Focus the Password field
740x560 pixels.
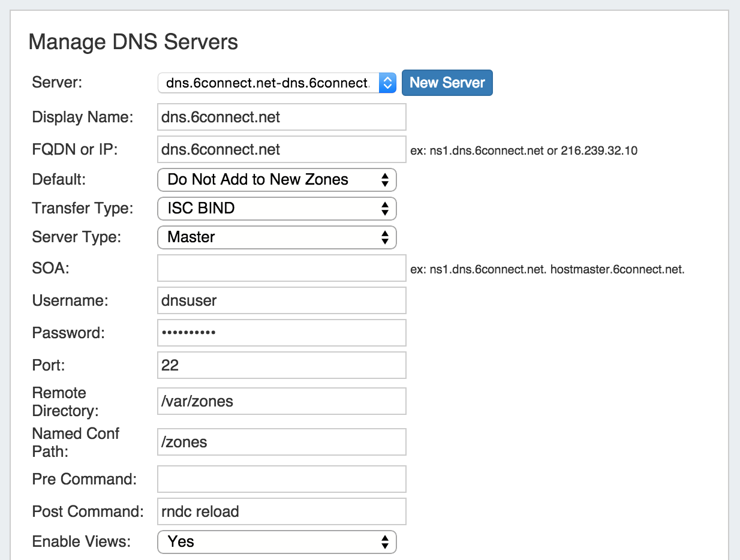pyautogui.click(x=281, y=333)
